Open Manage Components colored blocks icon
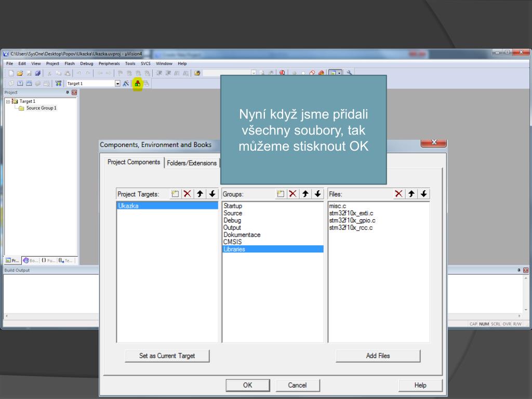The image size is (532, 399). tap(137, 83)
